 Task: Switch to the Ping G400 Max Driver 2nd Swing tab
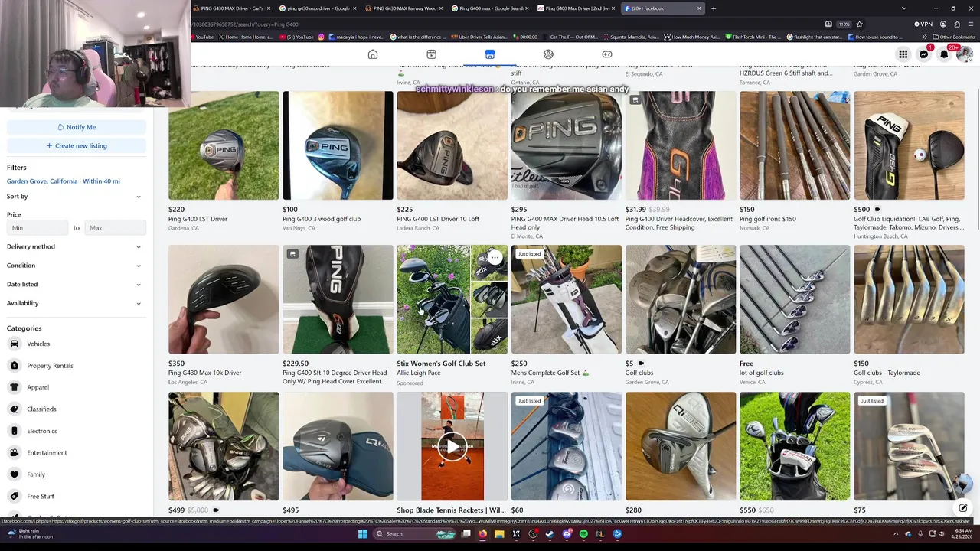576,8
